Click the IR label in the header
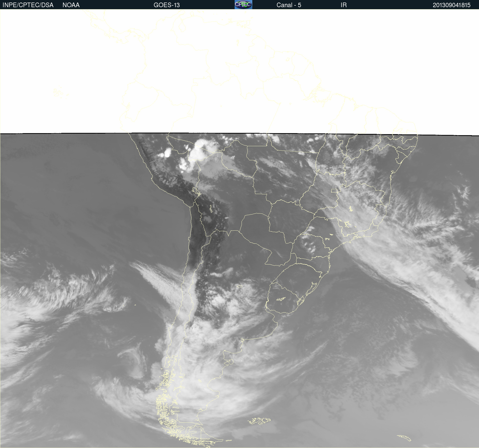This screenshot has width=479, height=448. point(343,5)
